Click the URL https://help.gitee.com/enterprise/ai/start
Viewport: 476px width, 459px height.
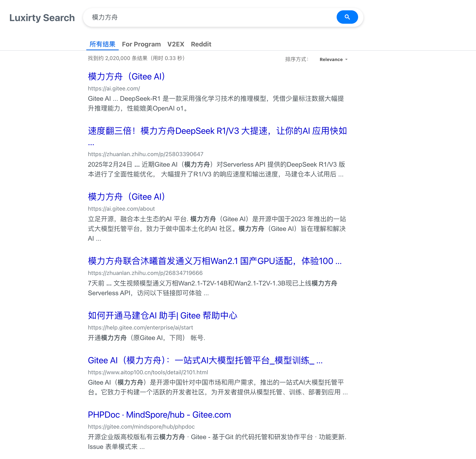pyautogui.click(x=140, y=327)
